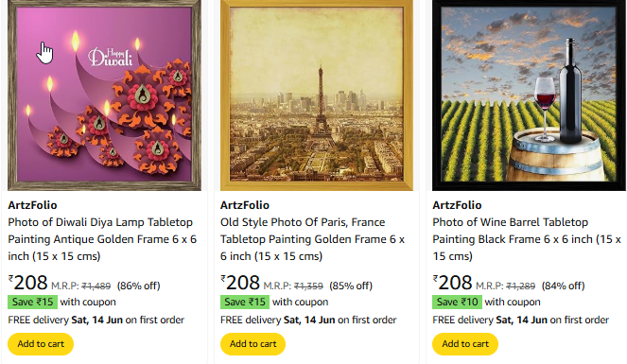Add the Paris France painting to cart
The image size is (627, 364).
coord(253,344)
